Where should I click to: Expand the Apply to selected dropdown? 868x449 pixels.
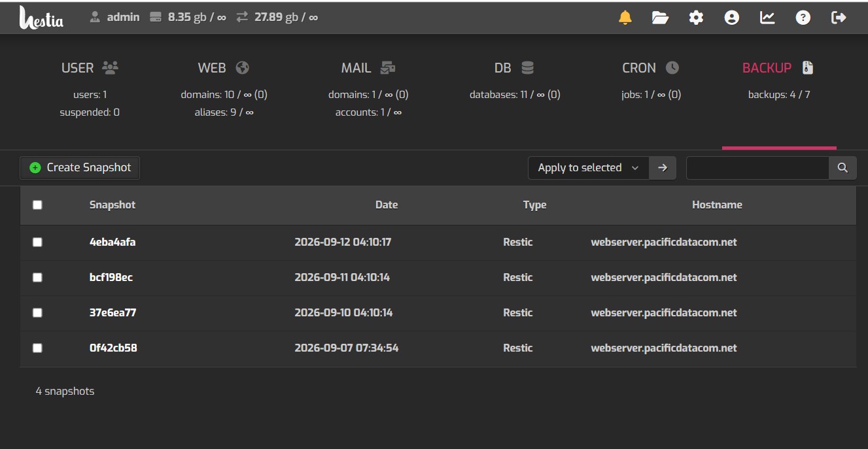click(589, 168)
